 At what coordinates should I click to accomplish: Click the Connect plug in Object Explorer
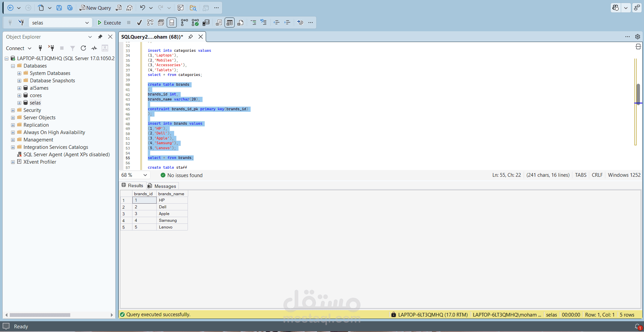tap(40, 48)
